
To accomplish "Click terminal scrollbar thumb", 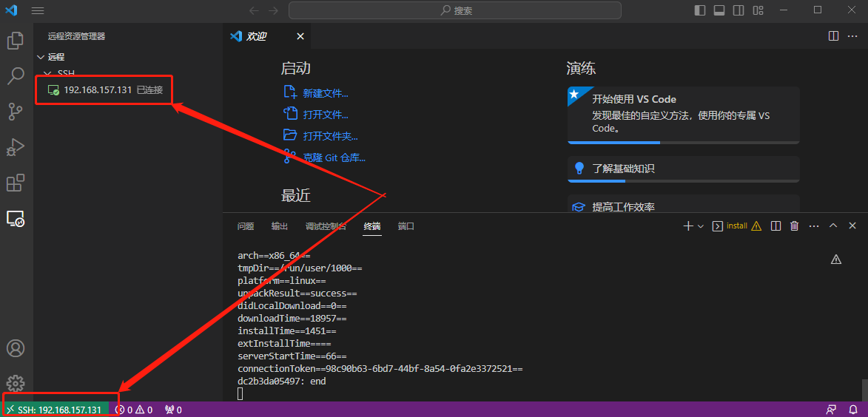I will (864, 390).
